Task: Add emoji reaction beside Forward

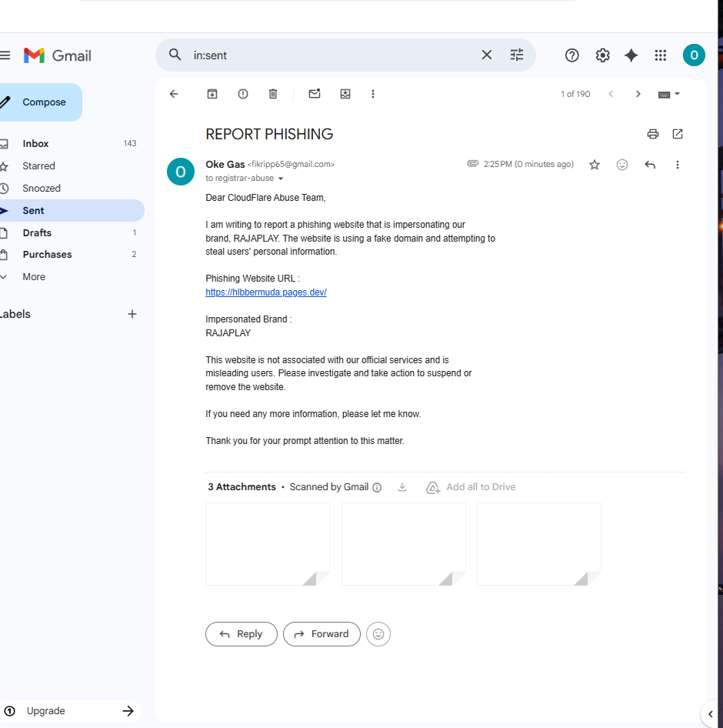Action: (x=378, y=634)
